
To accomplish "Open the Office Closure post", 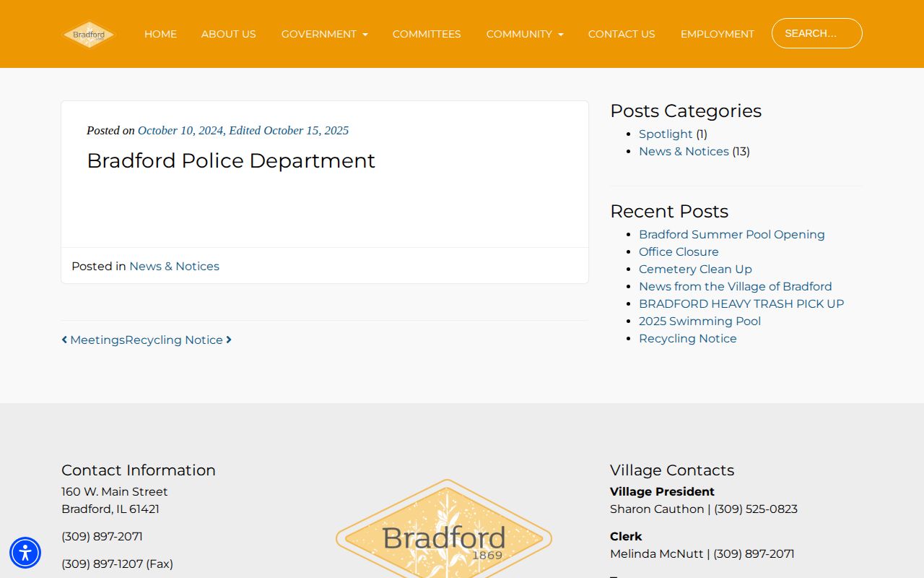I will tap(679, 251).
